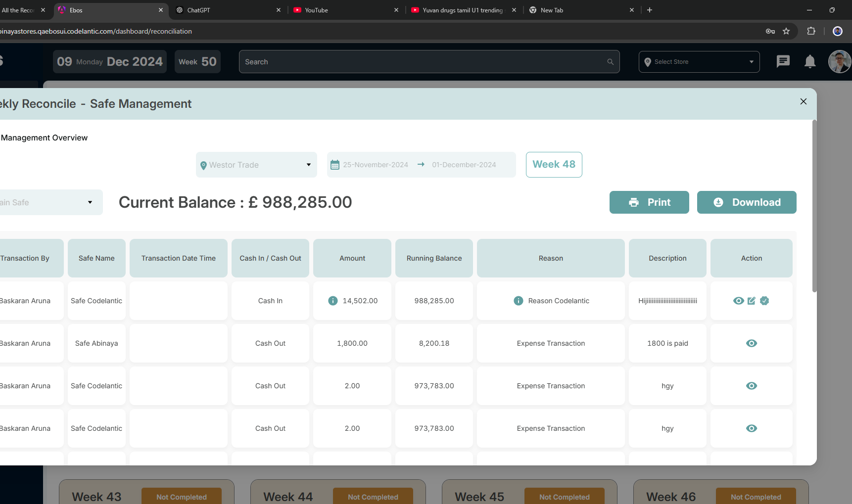Screen dimensions: 852x504
Task: Click Week 44 Not Completed badge
Action: (373, 497)
